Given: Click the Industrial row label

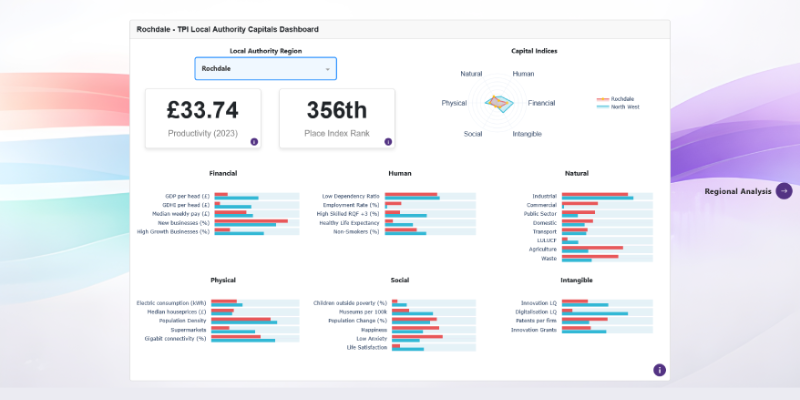Looking at the screenshot, I should pyautogui.click(x=544, y=196).
